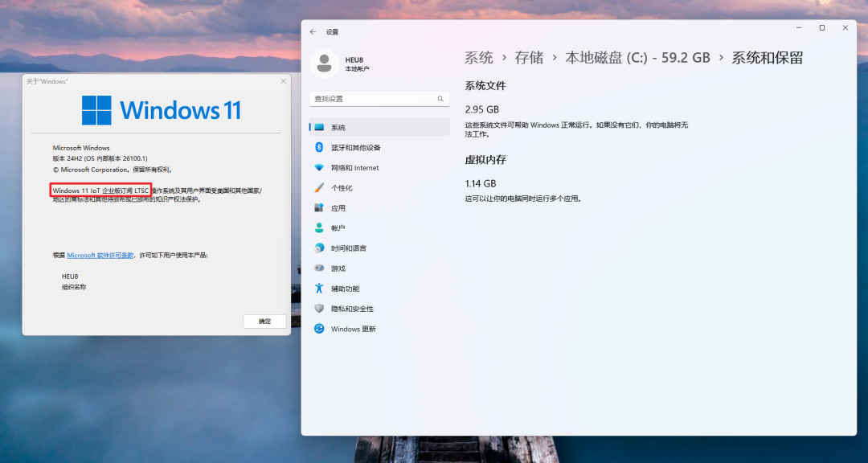868x463 pixels.
Task: Click the 虚拟内存 heading
Action: pos(485,159)
